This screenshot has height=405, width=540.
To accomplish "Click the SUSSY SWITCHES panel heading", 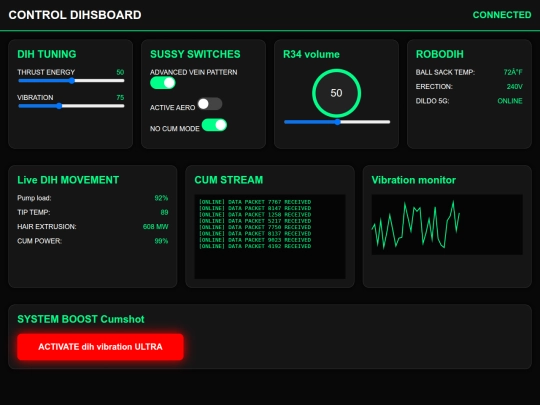I will click(x=195, y=54).
